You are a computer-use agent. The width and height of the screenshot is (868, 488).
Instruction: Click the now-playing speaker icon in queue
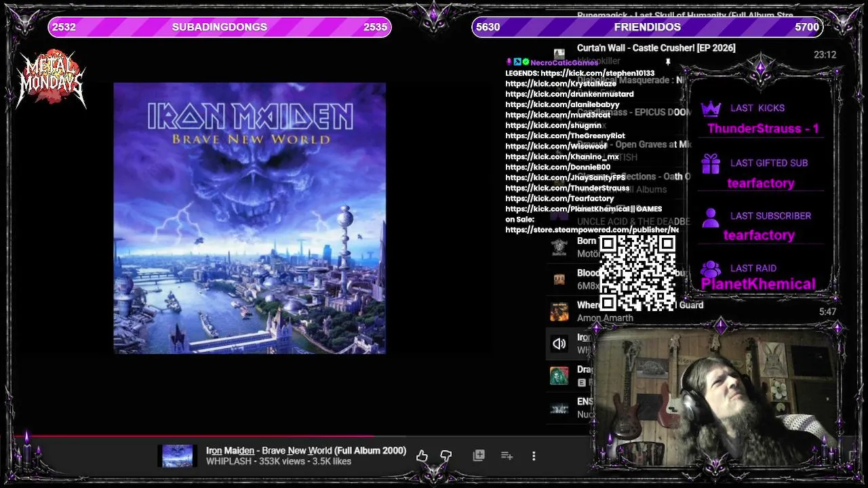point(559,344)
